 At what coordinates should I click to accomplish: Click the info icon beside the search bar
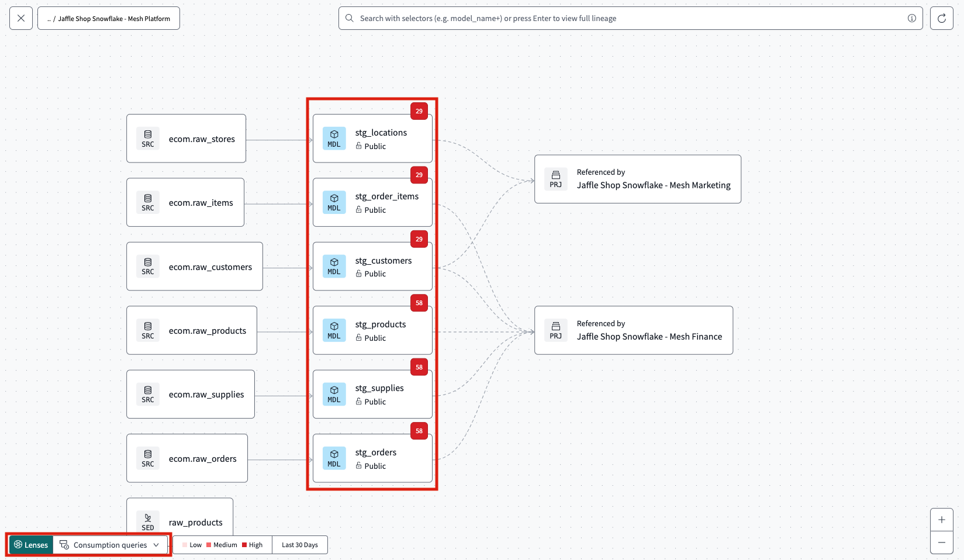pyautogui.click(x=911, y=18)
